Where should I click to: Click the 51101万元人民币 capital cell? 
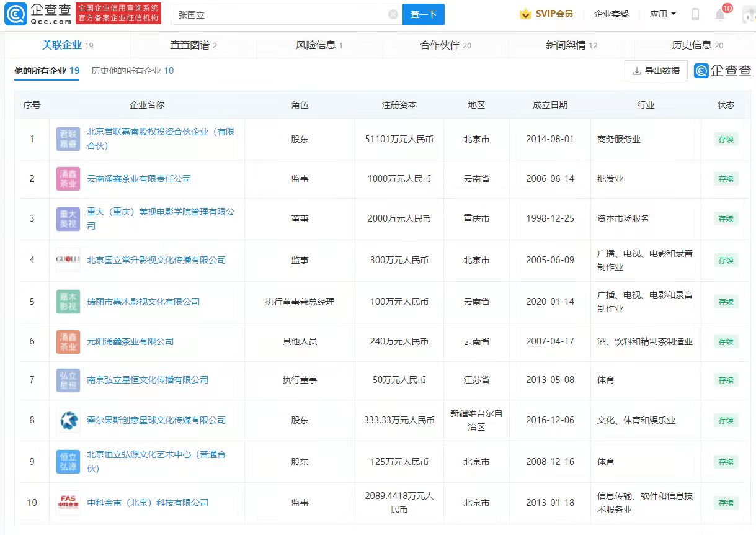pos(399,139)
